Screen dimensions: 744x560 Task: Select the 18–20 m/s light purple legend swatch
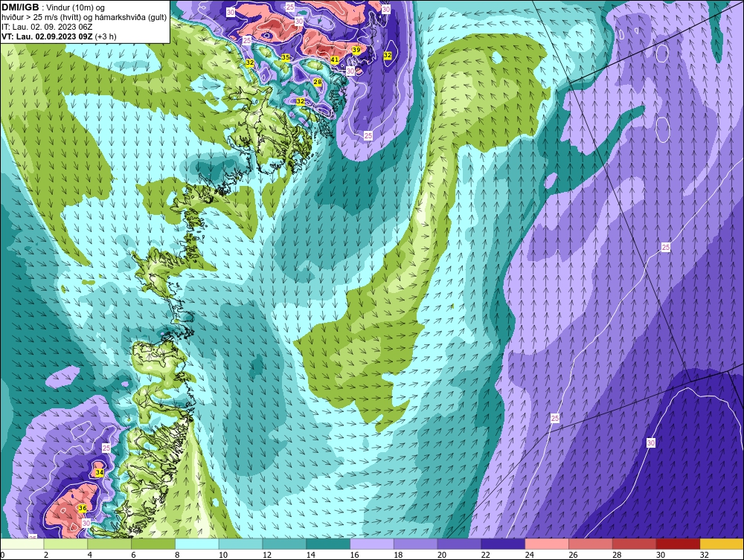coord(416,544)
